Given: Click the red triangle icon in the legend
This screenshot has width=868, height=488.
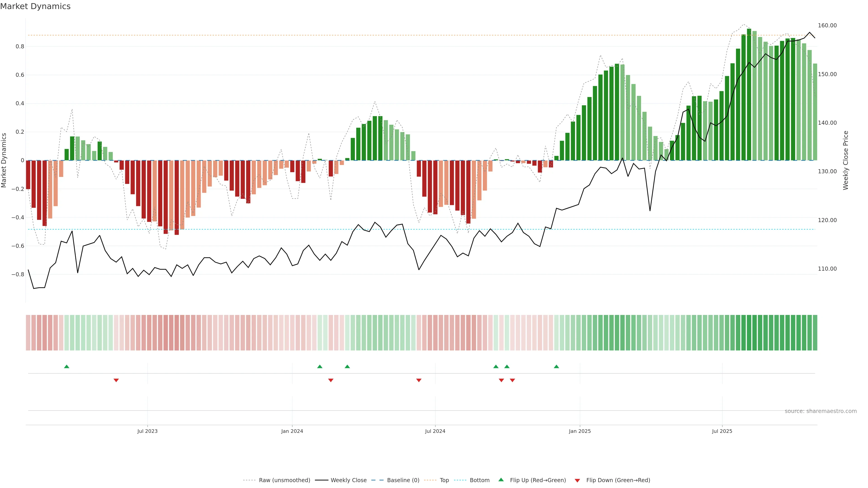Looking at the screenshot, I should (577, 480).
